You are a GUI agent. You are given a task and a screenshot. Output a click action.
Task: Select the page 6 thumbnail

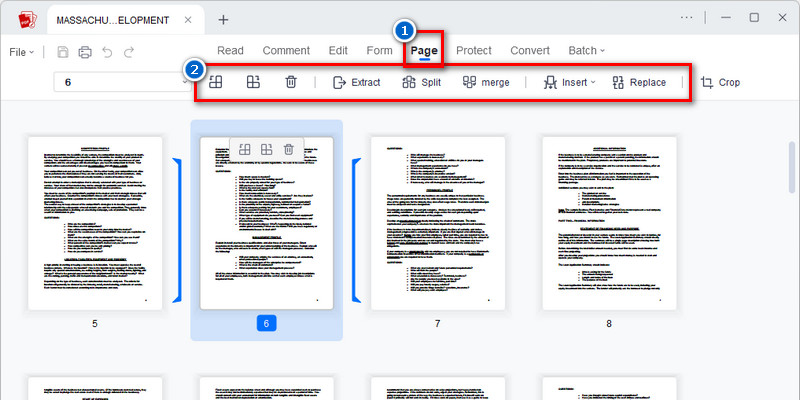pyautogui.click(x=266, y=223)
